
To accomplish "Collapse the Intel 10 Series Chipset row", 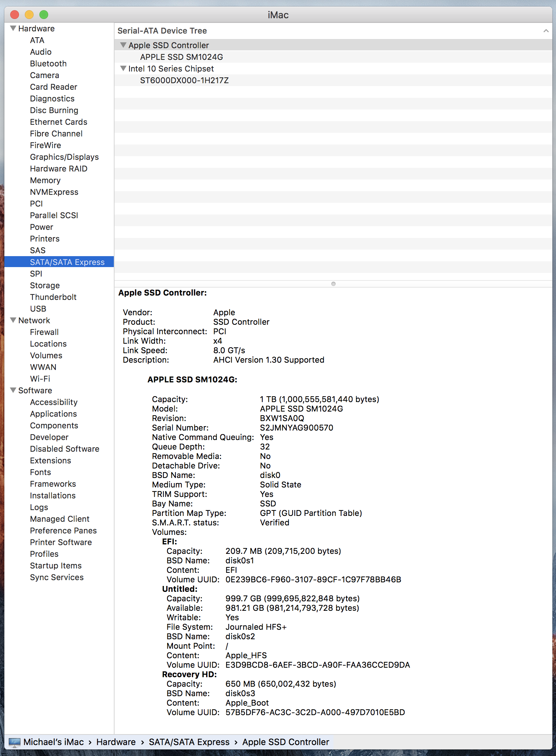I will [123, 69].
